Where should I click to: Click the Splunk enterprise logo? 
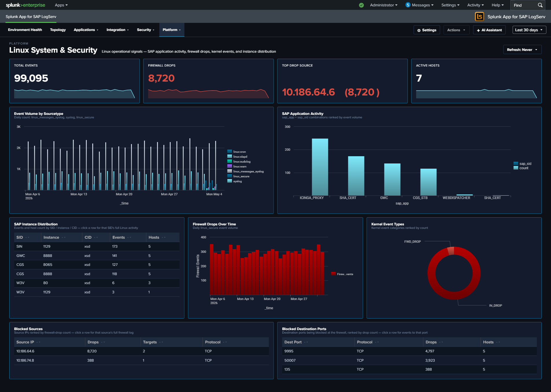pos(25,5)
